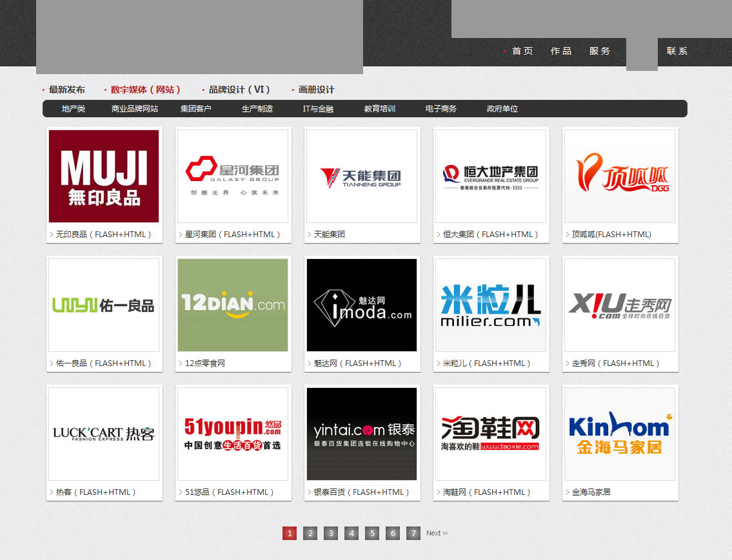Click the 热客（FLASH+HTML） caption link
Viewport: 732px width, 560px height.
[95, 492]
